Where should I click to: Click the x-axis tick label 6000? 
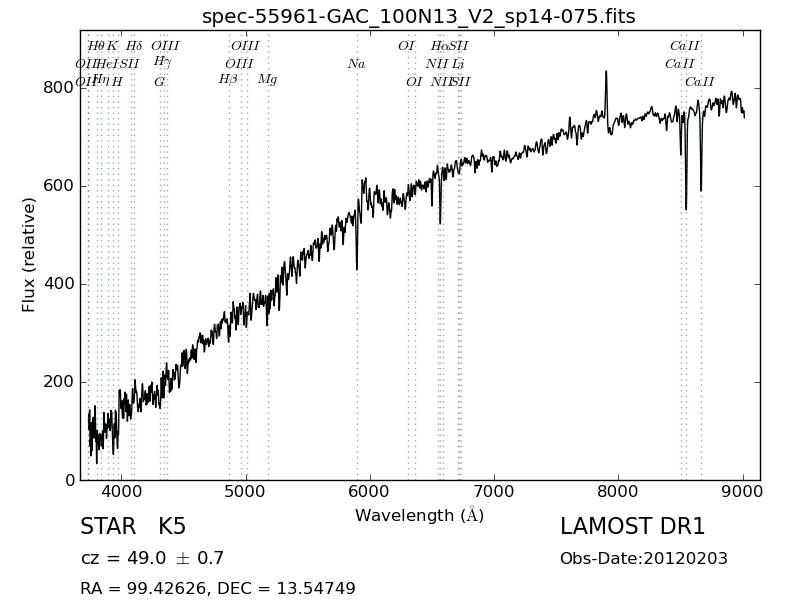[370, 492]
